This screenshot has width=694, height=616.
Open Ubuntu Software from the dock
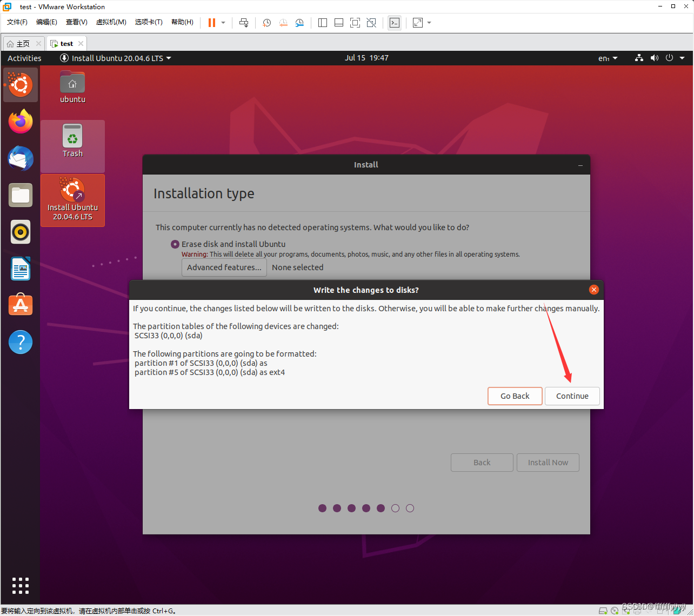[x=21, y=305]
